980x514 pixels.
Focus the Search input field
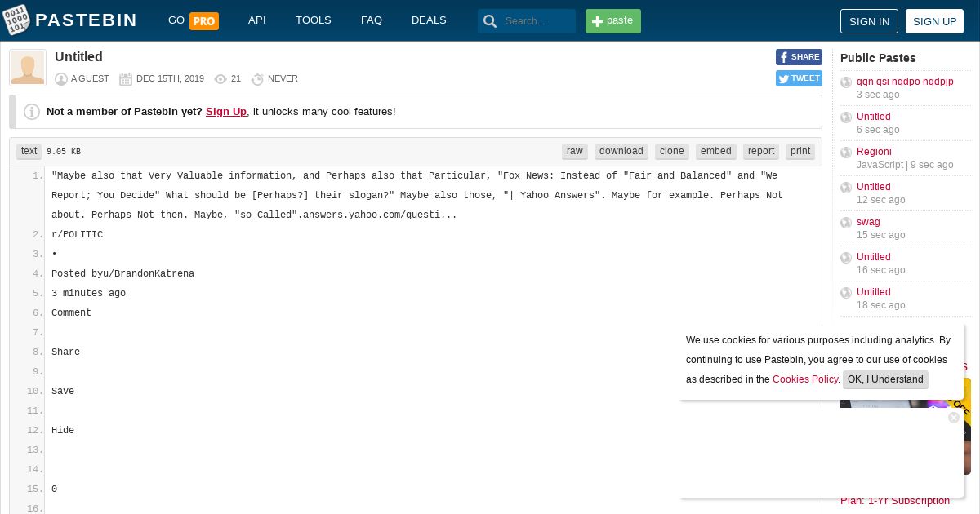tap(537, 21)
